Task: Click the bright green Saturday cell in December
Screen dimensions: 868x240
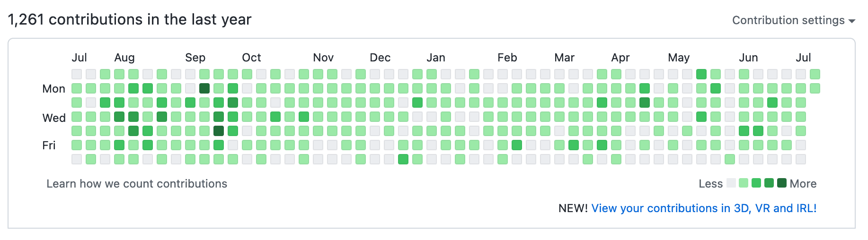Action: point(403,159)
